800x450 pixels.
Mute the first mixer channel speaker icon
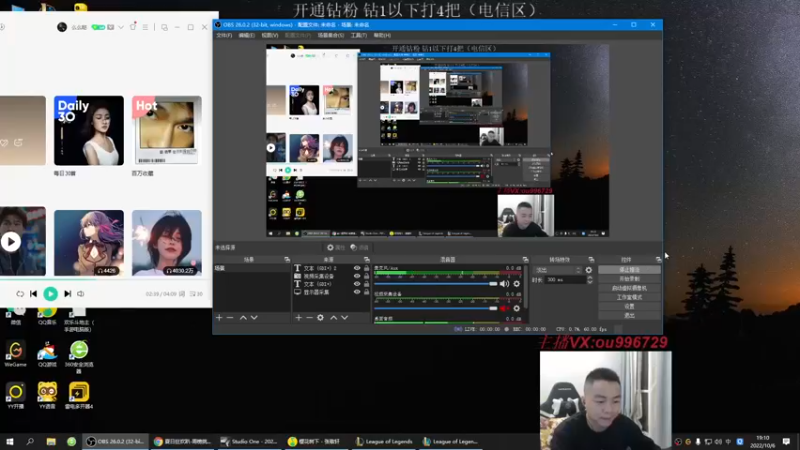[x=504, y=284]
